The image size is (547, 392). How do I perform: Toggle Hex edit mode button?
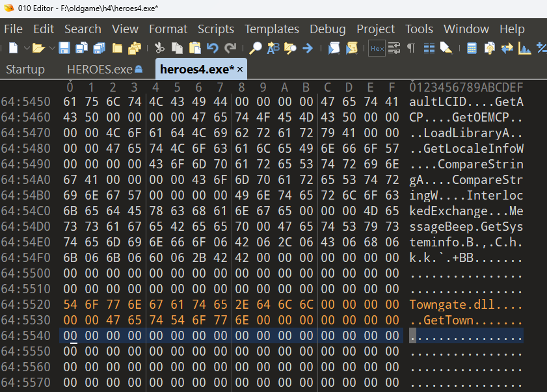[x=377, y=48]
